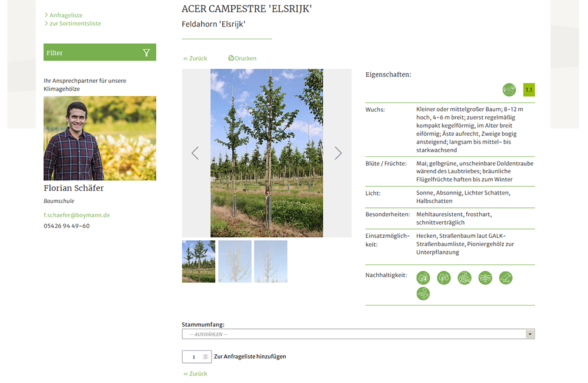588x383 pixels.
Task: Show next image with right arrow
Action: coord(338,153)
